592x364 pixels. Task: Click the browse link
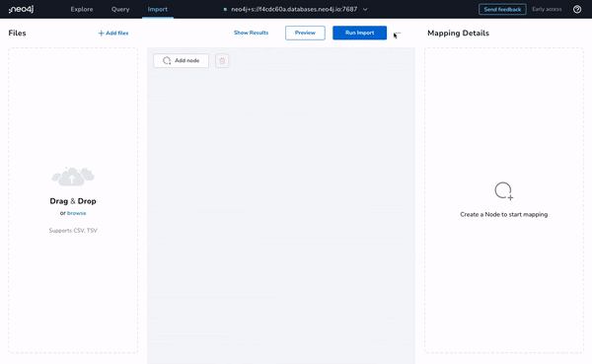point(77,213)
